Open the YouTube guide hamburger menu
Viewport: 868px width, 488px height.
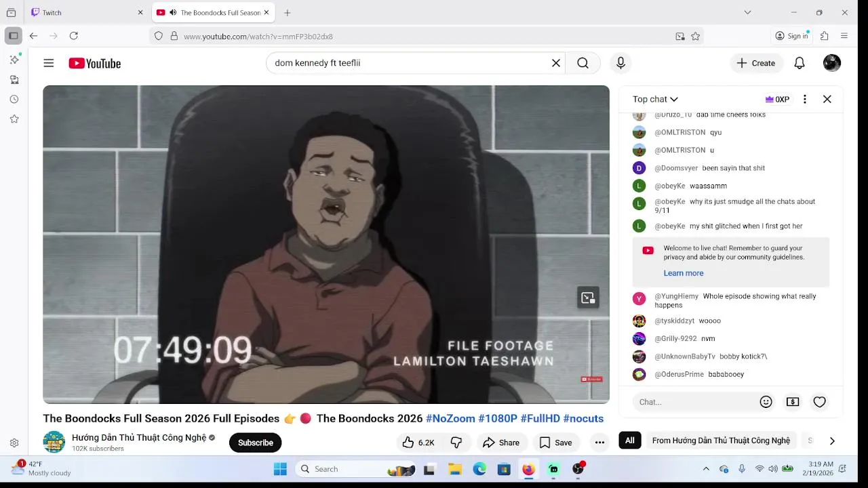(49, 63)
